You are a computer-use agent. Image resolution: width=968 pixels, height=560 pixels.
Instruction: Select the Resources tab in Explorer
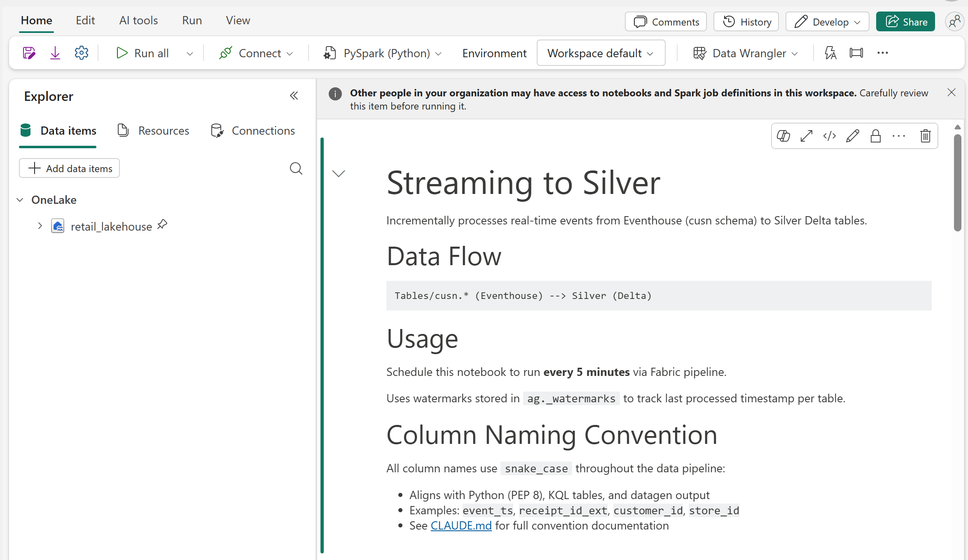coord(153,131)
